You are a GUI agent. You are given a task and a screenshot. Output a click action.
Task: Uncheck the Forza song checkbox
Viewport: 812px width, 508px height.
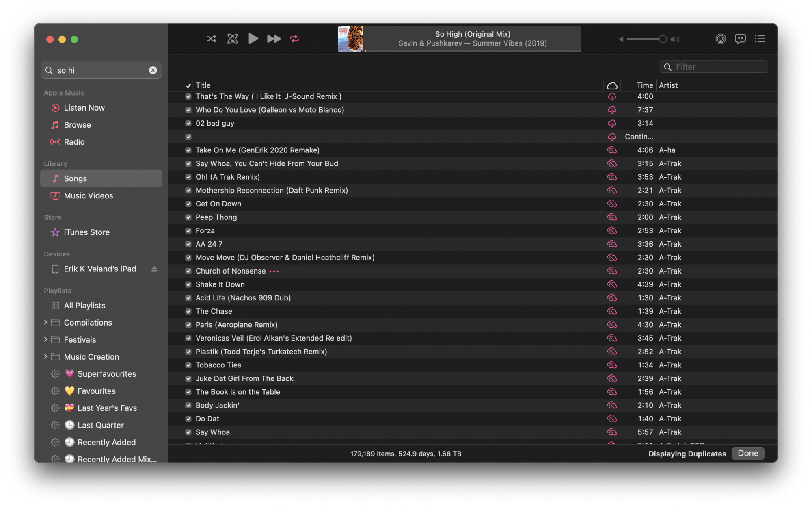click(188, 231)
